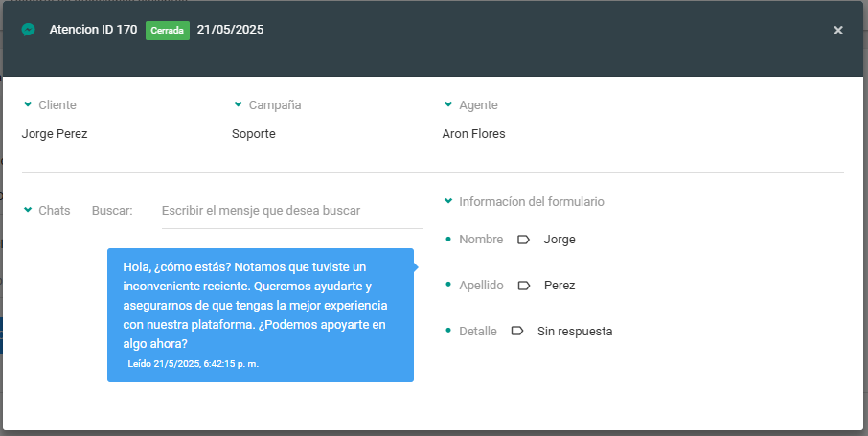Collapse the Campaña section chevron
Screen dimensions: 868x436
238,104
